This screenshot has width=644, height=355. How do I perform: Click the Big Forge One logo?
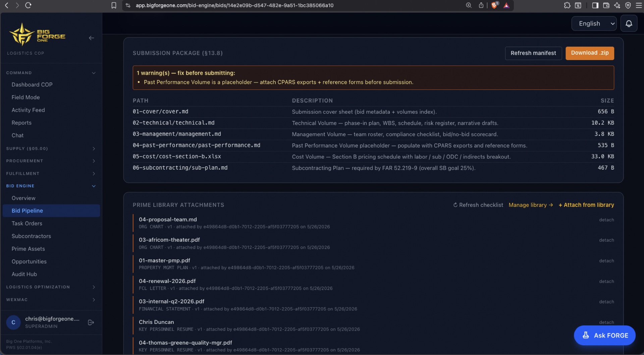pyautogui.click(x=37, y=35)
